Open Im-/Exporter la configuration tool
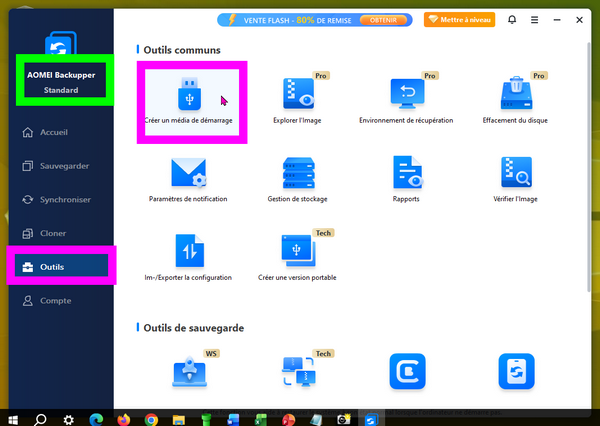600x426 pixels. [190, 256]
